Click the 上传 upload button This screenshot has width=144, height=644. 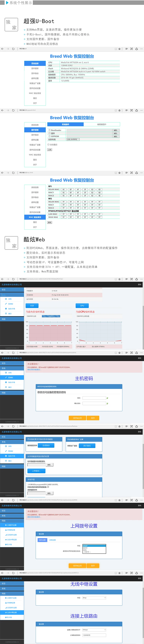click(x=50, y=150)
